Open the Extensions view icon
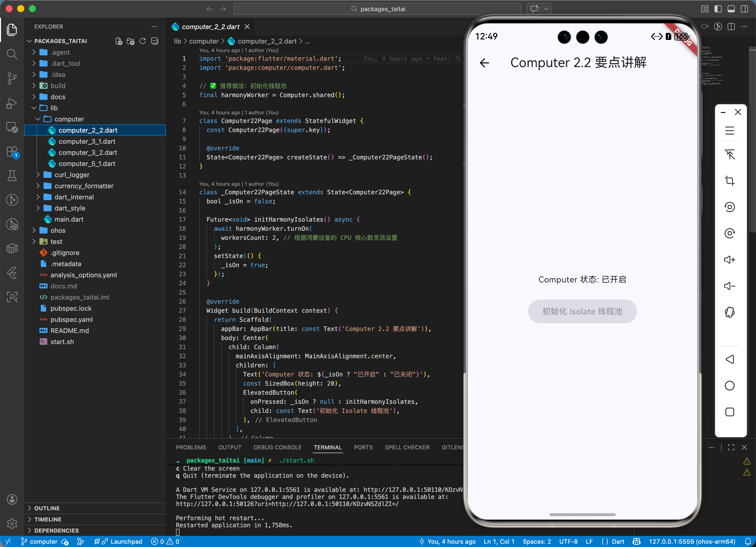Screen dimensions: 756x547 [x=12, y=152]
